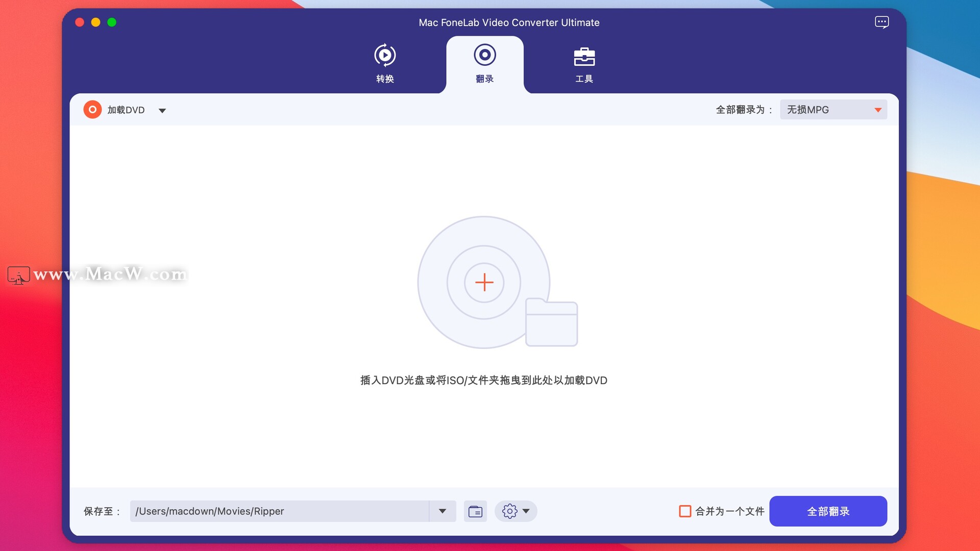
Task: Switch to the 转换 (Convert) tab
Action: 385,64
